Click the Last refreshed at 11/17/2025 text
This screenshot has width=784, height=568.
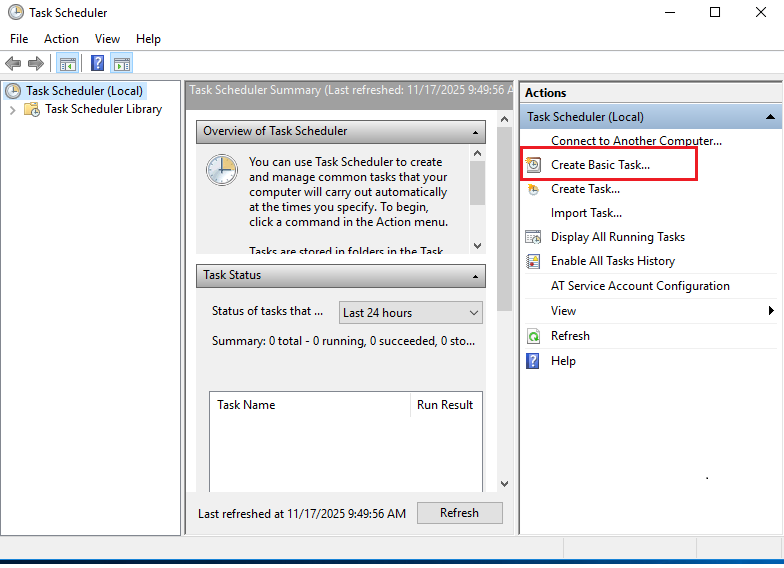302,514
